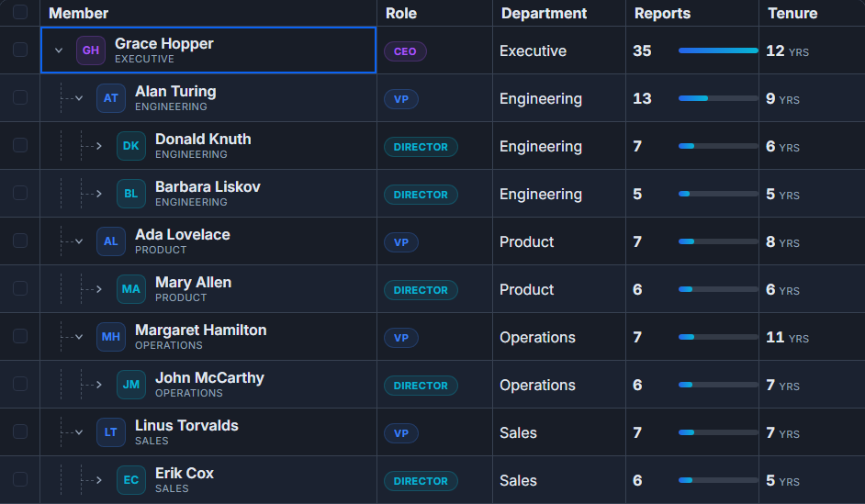This screenshot has width=865, height=504.
Task: Click Grace Hopper's GH avatar icon
Action: pyautogui.click(x=91, y=50)
